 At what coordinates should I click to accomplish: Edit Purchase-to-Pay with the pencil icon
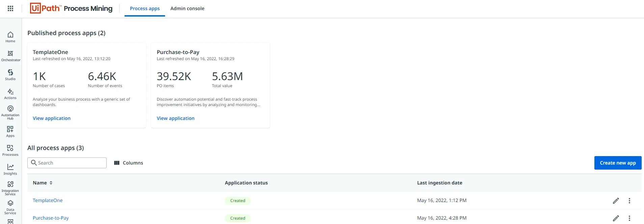(616, 218)
